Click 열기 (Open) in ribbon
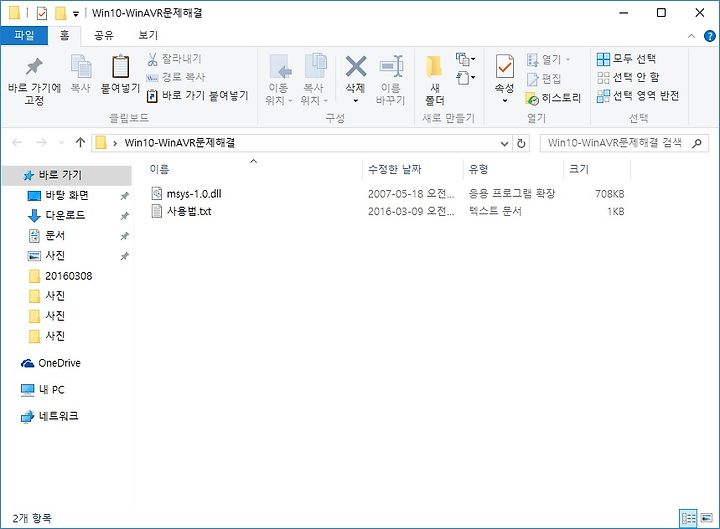Viewport: 720px width, 529px height. 548,59
